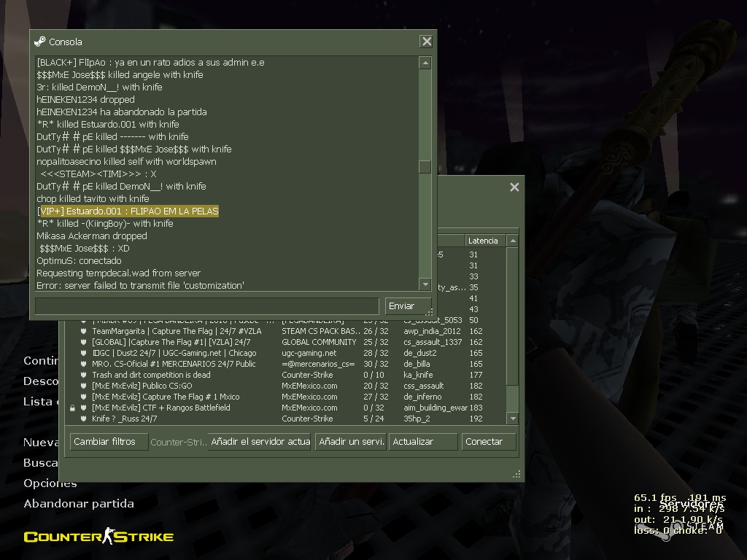Select UGC Dust2 24/7 Chicago server row

pyautogui.click(x=286, y=353)
